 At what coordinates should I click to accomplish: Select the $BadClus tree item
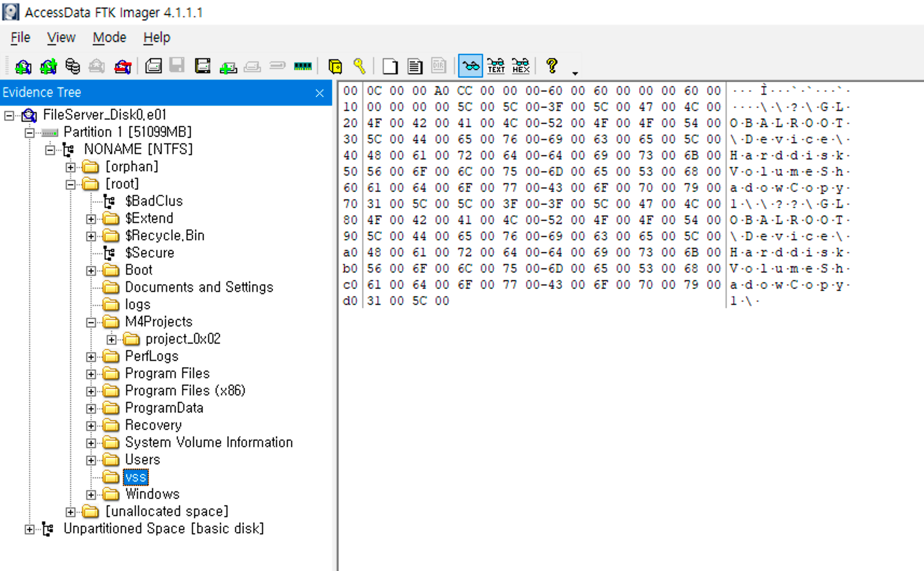coord(154,201)
